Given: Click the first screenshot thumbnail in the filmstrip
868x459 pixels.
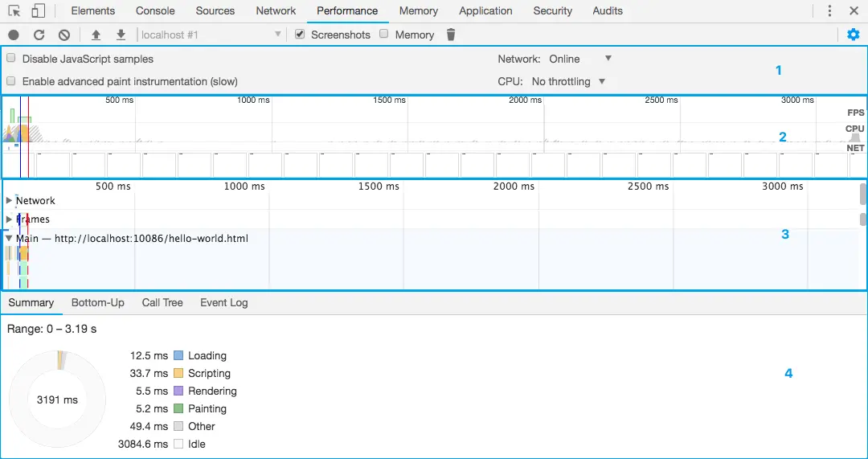Looking at the screenshot, I should 18,165.
